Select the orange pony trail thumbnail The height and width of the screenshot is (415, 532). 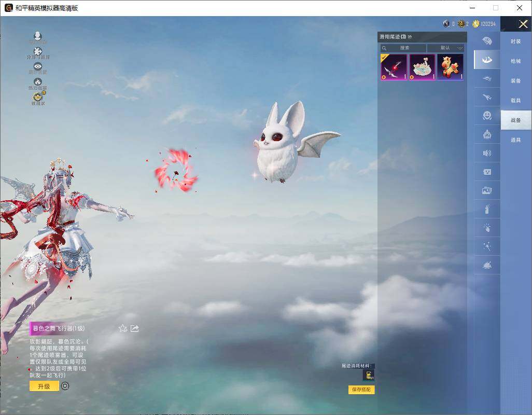[x=450, y=67]
